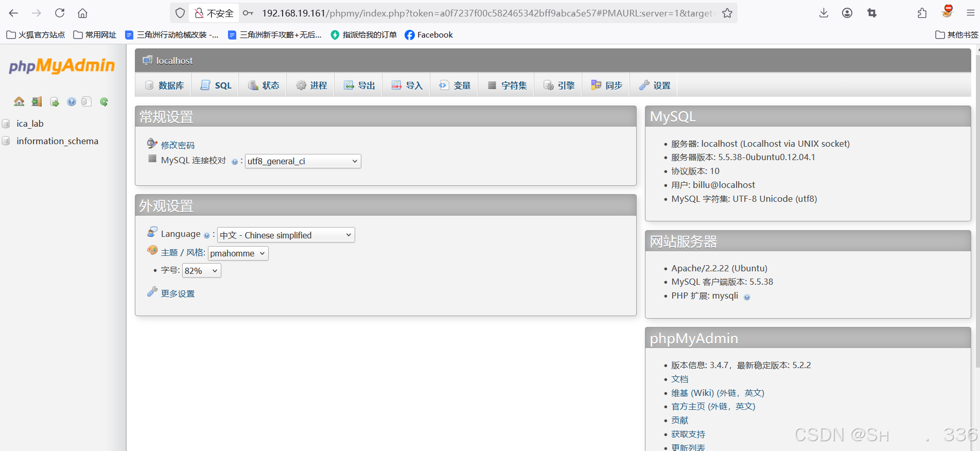Open the 其他书签 bookmarks folder
The height and width of the screenshot is (451, 980).
pos(957,34)
